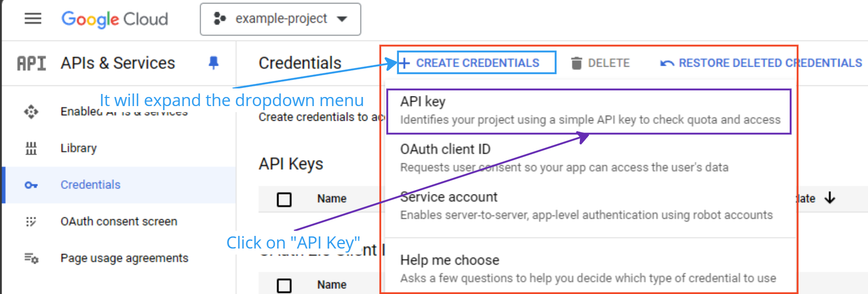Viewport: 868px width, 294px height.
Task: Open the hamburger navigation menu
Action: point(33,19)
